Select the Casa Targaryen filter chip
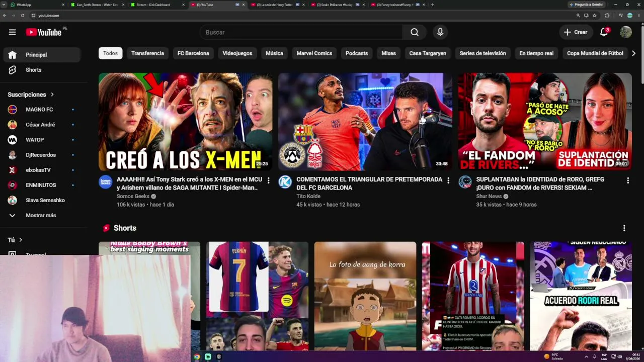 (428, 53)
